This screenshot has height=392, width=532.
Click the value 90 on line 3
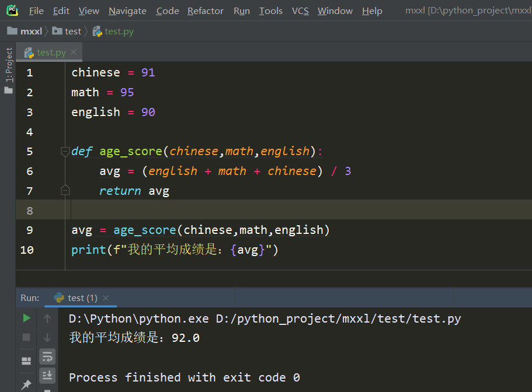coord(148,112)
